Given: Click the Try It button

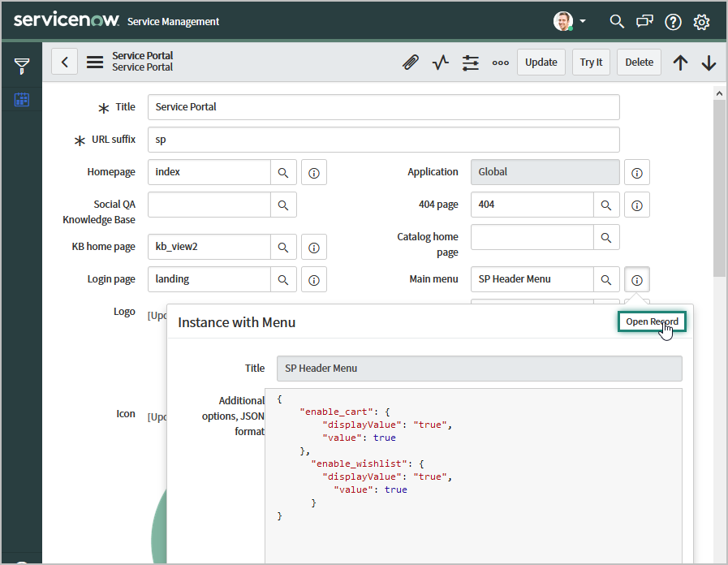Looking at the screenshot, I should (x=592, y=63).
